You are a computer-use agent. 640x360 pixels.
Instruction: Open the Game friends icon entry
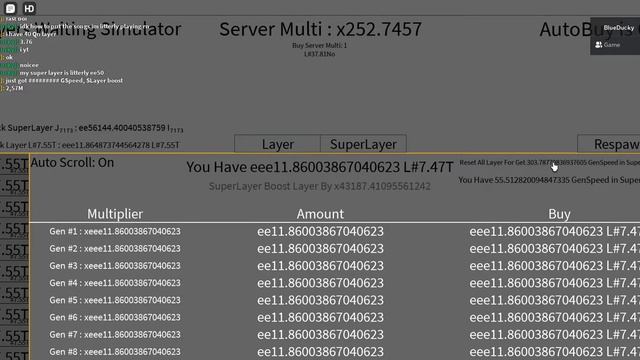(607, 45)
